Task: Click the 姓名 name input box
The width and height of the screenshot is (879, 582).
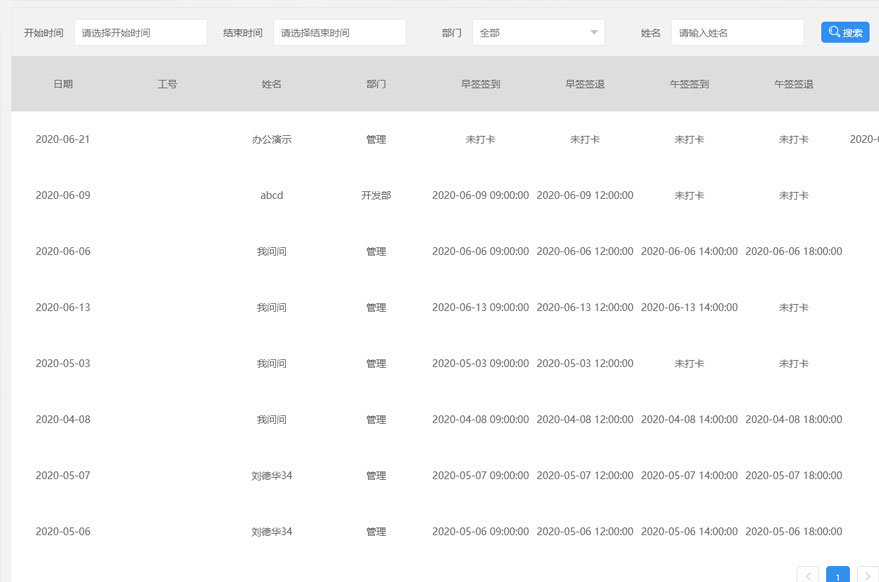Action: click(x=737, y=32)
